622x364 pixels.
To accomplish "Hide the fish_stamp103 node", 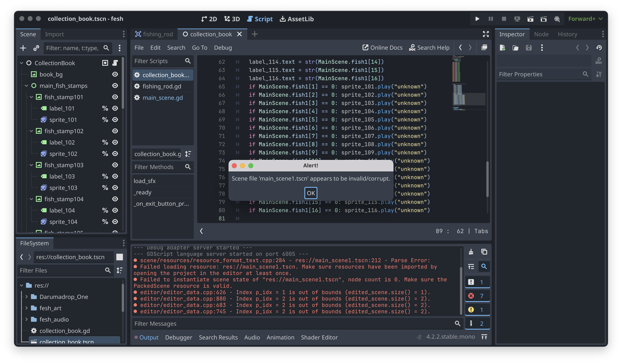I will pyautogui.click(x=115, y=165).
